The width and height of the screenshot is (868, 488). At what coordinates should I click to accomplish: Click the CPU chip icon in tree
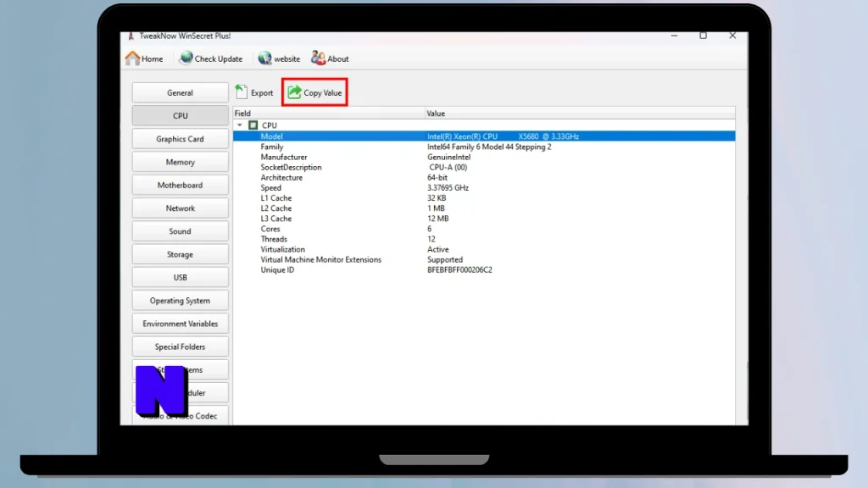click(253, 125)
